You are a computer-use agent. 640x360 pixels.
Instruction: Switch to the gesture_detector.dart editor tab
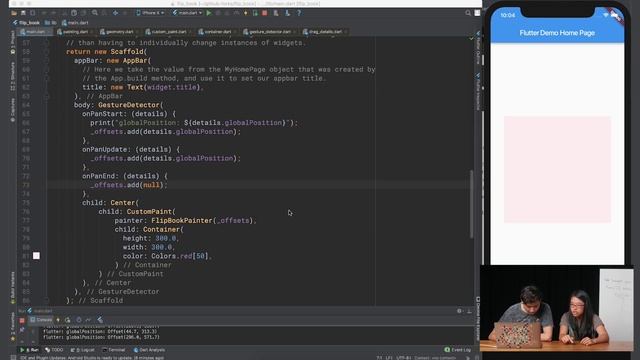[x=270, y=31]
